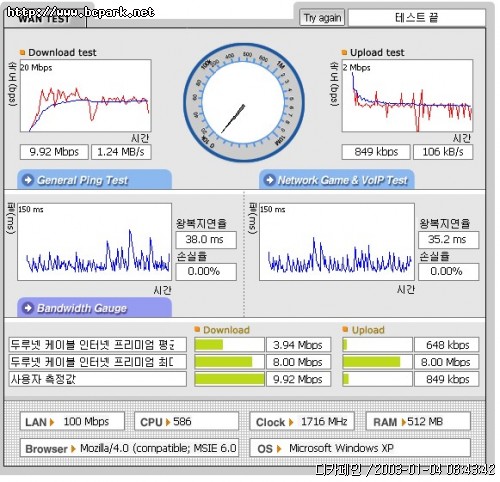The width and height of the screenshot is (500, 482).
Task: Click the Browser Mozilla/4.0 info box
Action: pos(130,448)
